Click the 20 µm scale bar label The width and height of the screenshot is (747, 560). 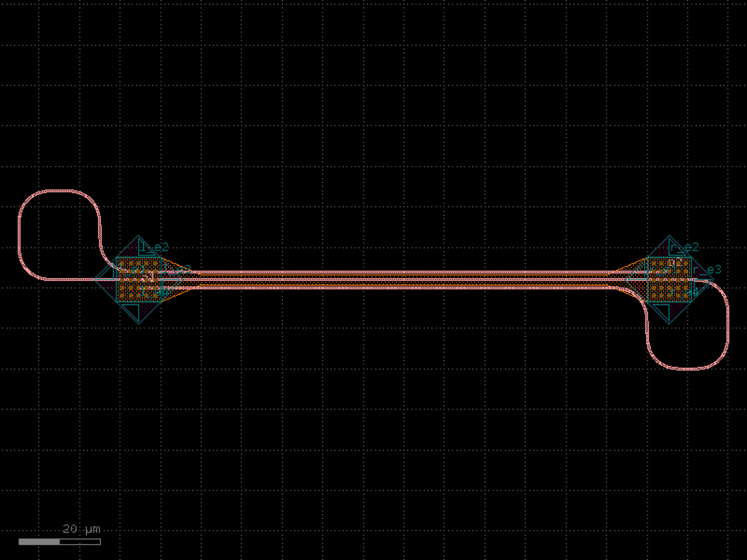(x=81, y=529)
